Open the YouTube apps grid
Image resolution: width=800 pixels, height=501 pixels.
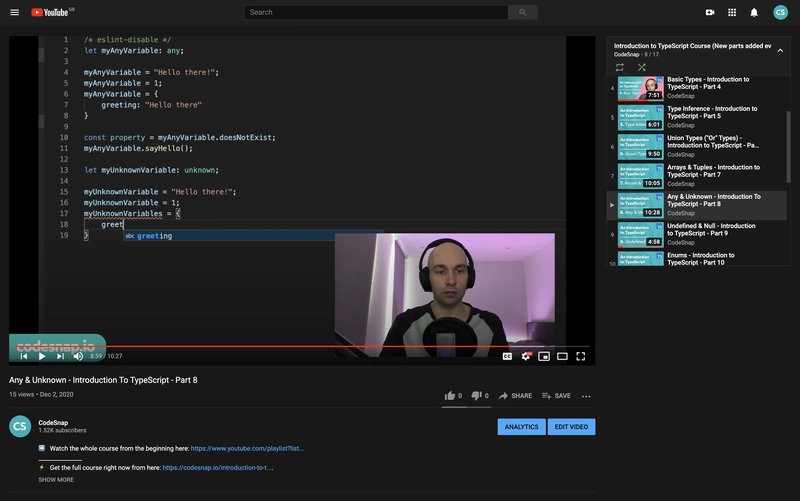coord(732,12)
